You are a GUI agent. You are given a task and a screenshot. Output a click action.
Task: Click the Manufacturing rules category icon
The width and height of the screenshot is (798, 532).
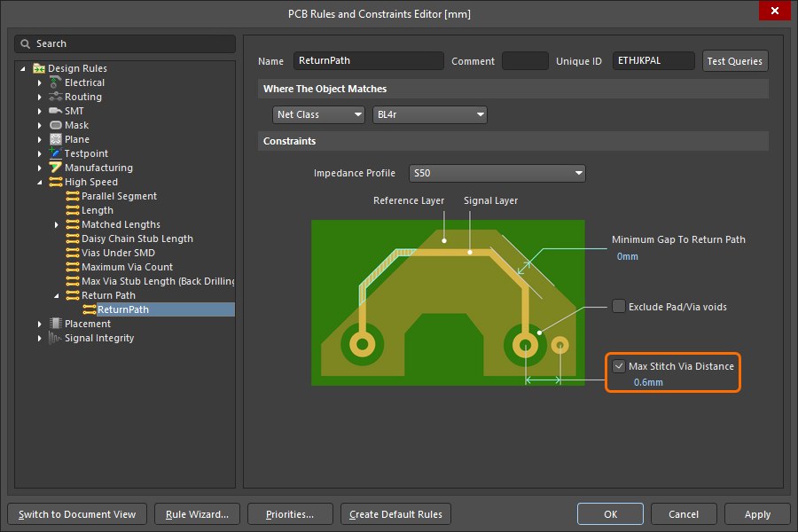[x=56, y=168]
